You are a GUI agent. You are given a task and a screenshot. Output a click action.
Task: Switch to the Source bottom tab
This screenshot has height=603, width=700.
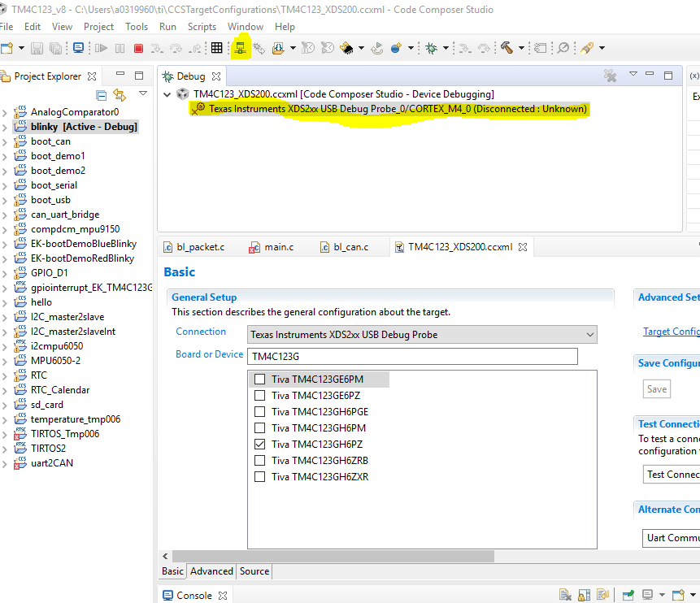point(254,571)
